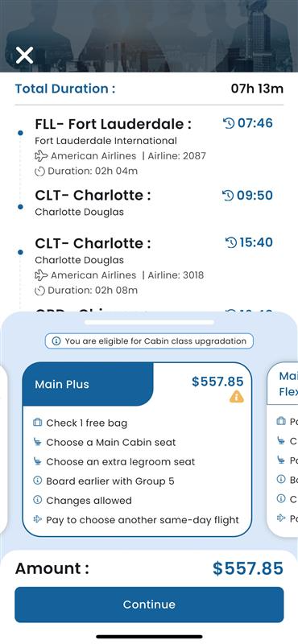Tap the clock icon beside 09:50 arrival

click(228, 195)
